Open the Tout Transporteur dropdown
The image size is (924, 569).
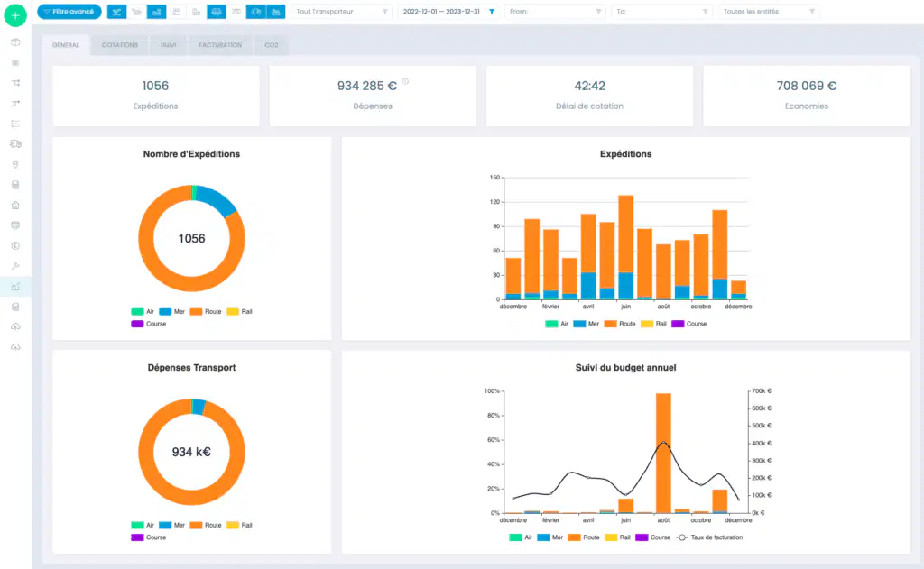(x=342, y=12)
